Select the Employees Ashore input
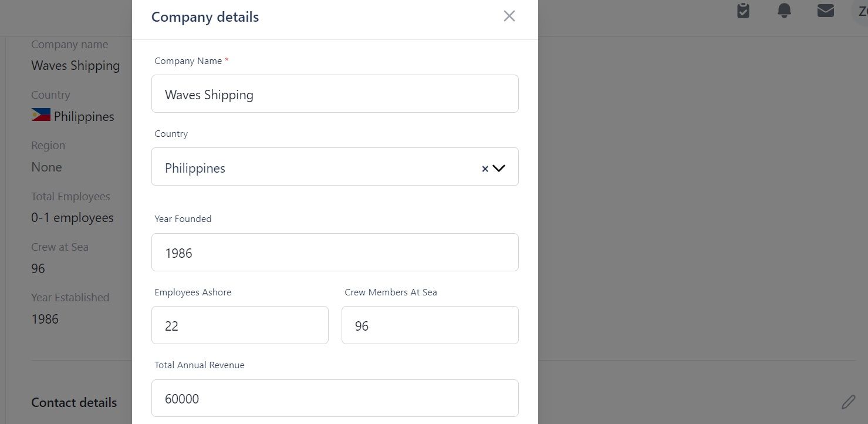Image resolution: width=868 pixels, height=424 pixels. (240, 325)
